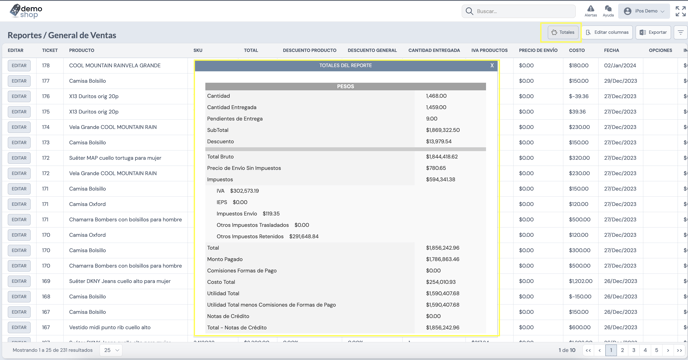The image size is (688, 360).
Task: Click EDITAR for ticket 177
Action: click(x=19, y=81)
